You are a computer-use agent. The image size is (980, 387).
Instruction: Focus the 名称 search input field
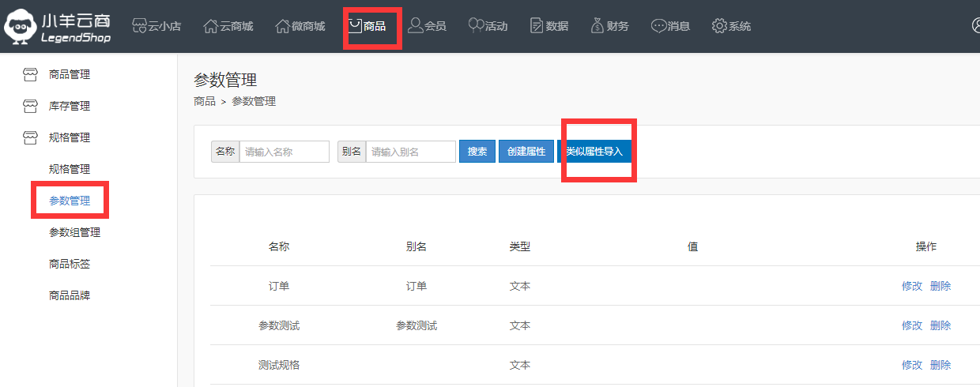(285, 152)
